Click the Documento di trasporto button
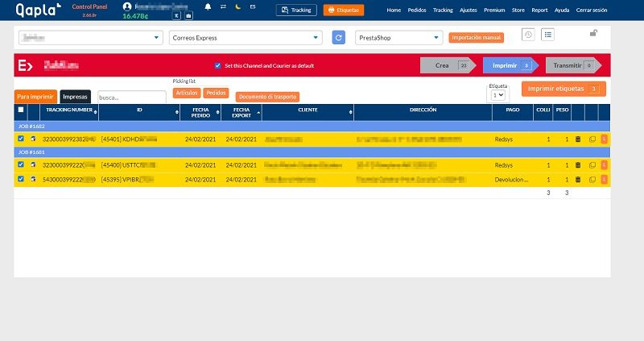The width and height of the screenshot is (644, 341). coord(267,97)
